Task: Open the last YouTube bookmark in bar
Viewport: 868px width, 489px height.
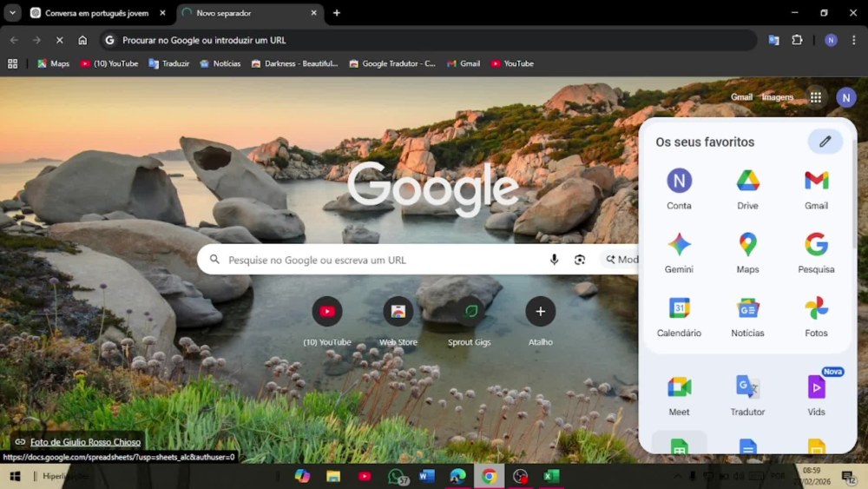Action: (x=512, y=63)
